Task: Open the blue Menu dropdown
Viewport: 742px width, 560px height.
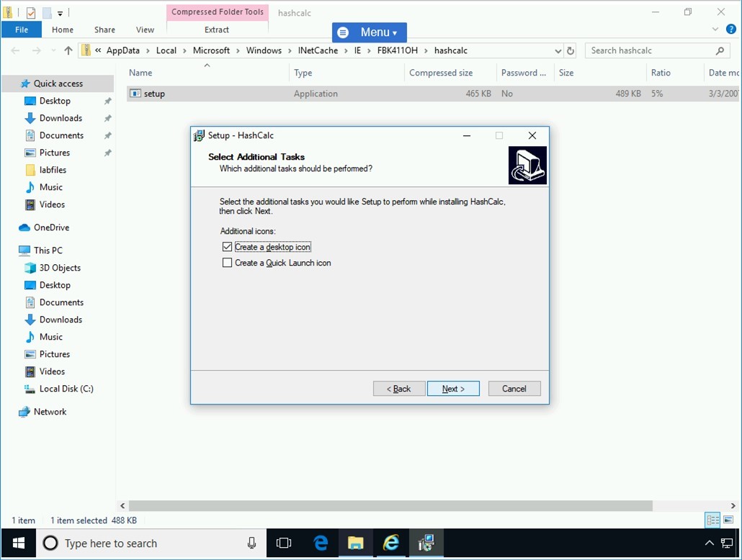Action: click(369, 32)
